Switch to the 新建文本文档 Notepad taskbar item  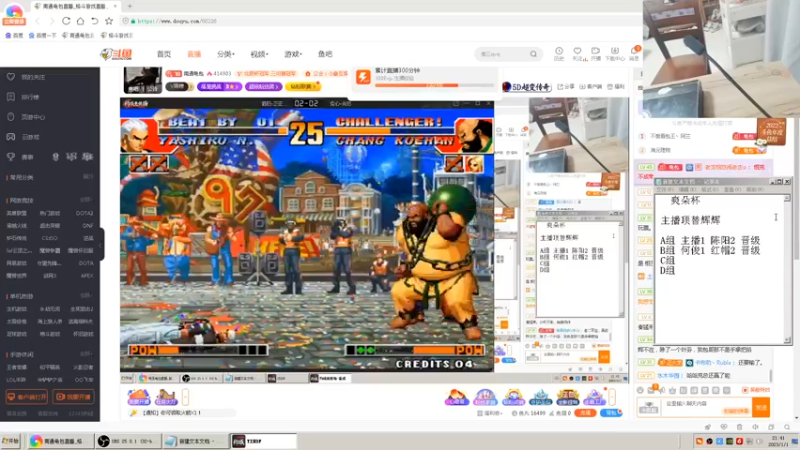(x=196, y=441)
